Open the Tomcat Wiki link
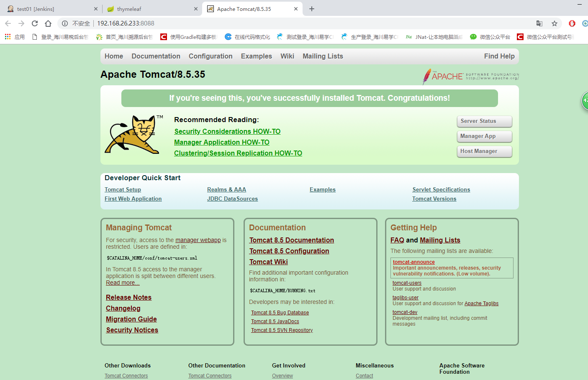The height and width of the screenshot is (380, 588). (x=268, y=262)
